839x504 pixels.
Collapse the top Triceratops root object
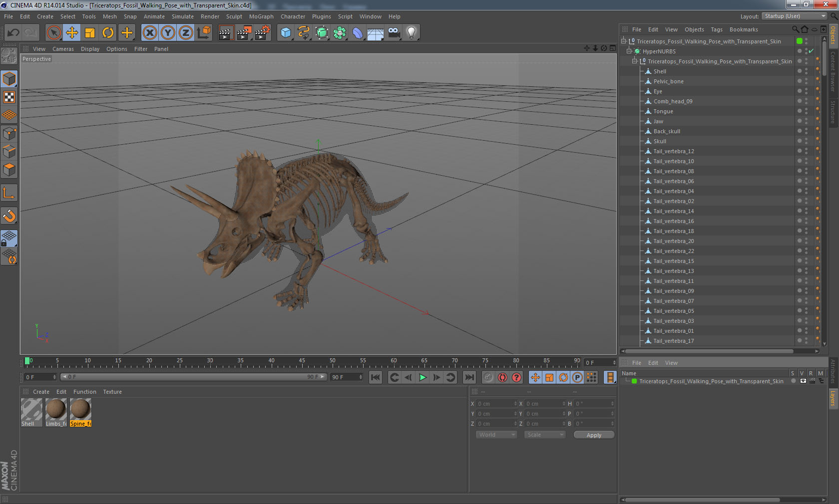623,41
